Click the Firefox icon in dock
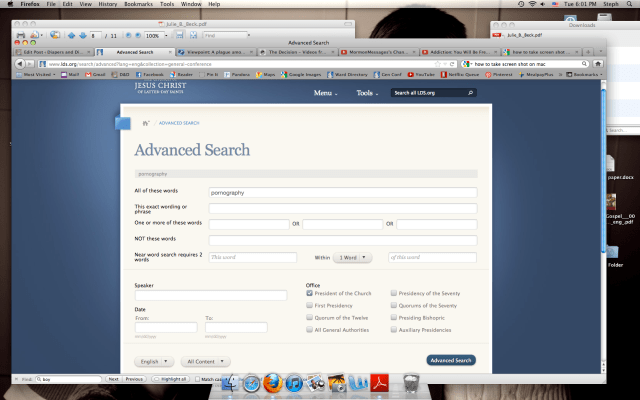This screenshot has height=400, width=640. [x=274, y=383]
